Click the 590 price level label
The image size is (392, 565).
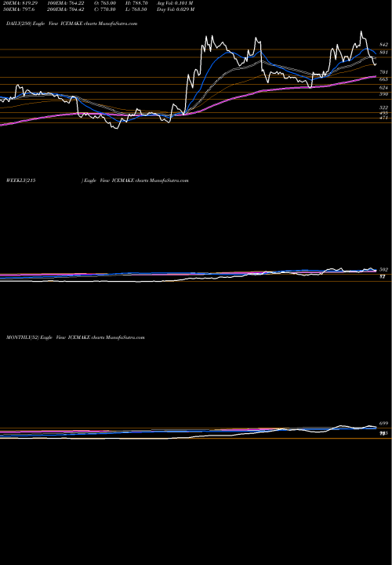(383, 94)
